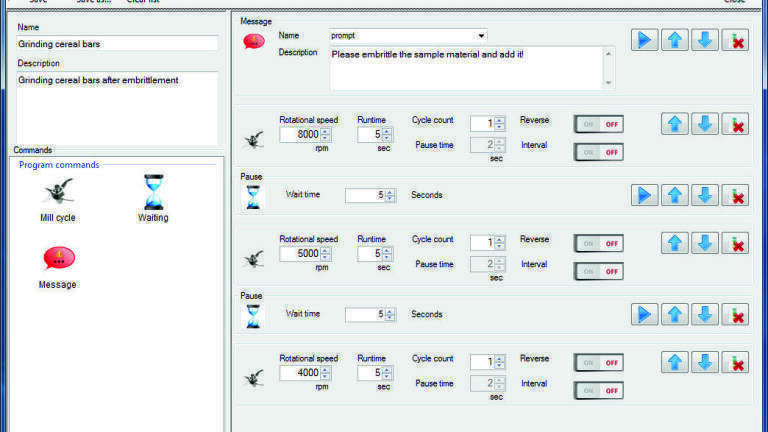Adjust Cycle count spinner of 8000 rpm step

click(499, 123)
